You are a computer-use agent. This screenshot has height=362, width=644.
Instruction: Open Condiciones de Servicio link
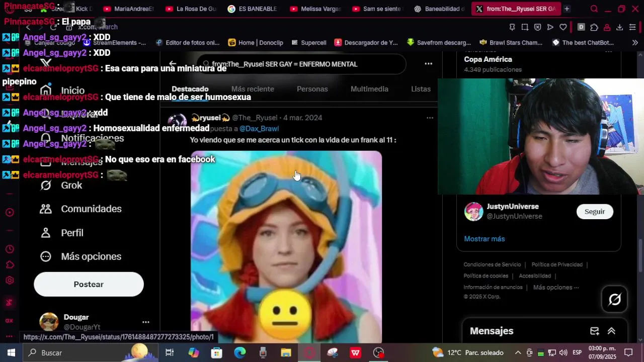[492, 265]
